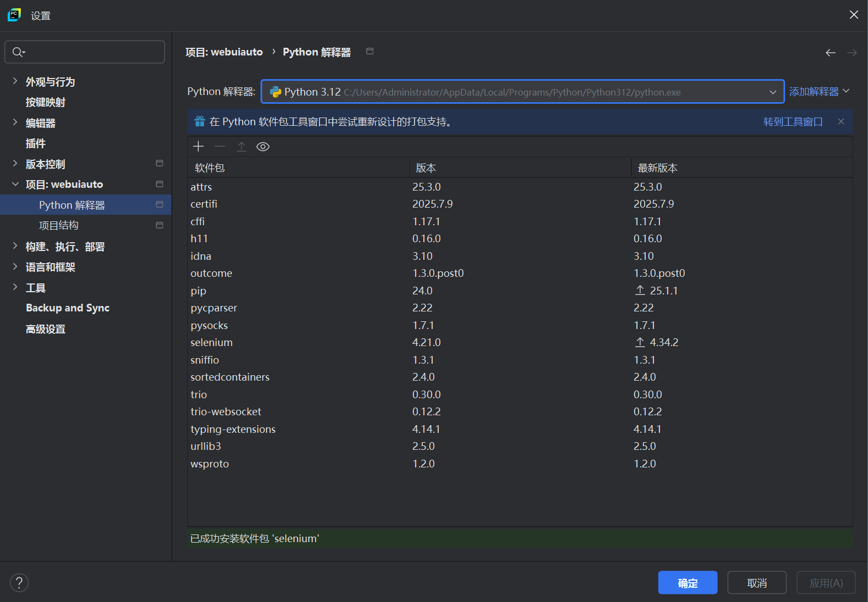Expand 语言和框架 section
The height and width of the screenshot is (602, 868).
[x=15, y=266]
